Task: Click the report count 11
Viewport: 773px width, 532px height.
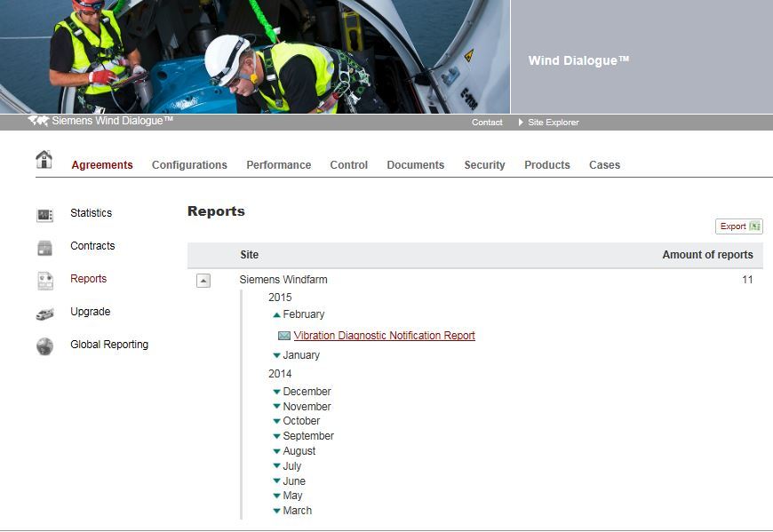Action: tap(747, 280)
